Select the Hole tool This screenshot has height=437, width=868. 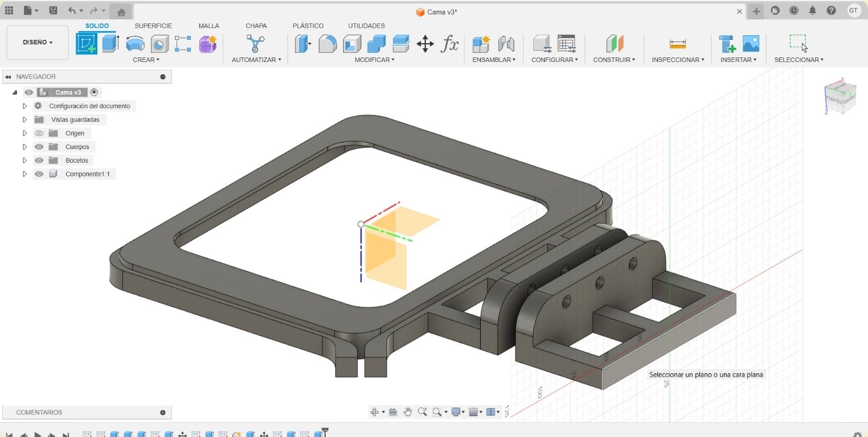click(159, 44)
